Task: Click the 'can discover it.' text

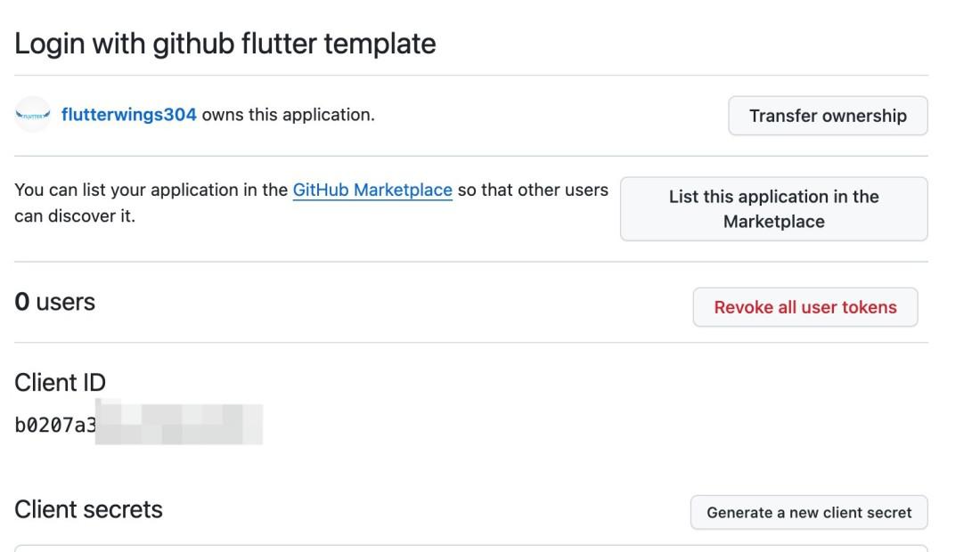Action: tap(75, 215)
